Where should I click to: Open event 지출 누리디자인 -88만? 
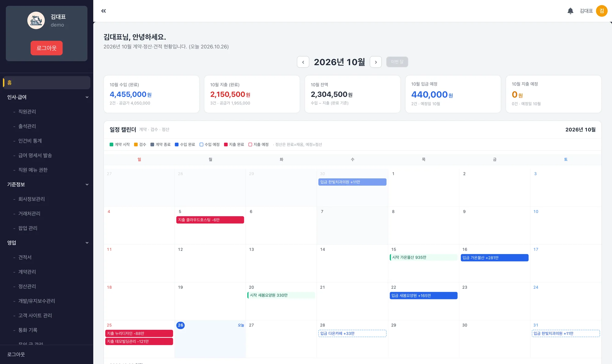point(139,333)
